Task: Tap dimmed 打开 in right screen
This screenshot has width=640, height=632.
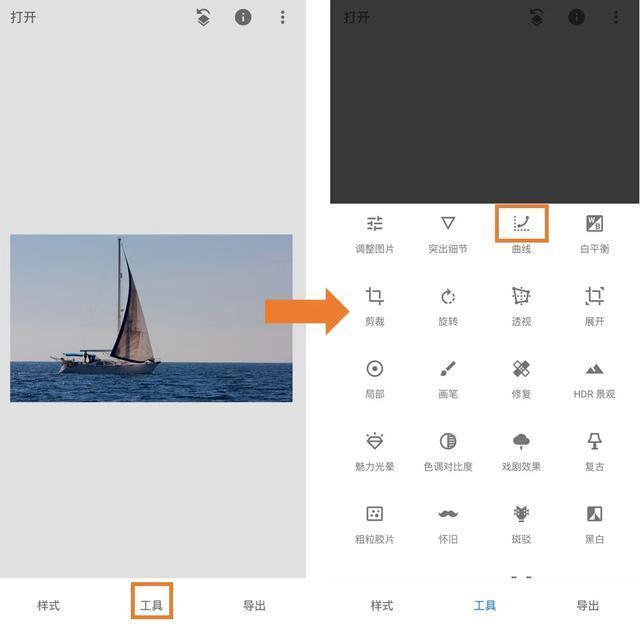Action: (356, 17)
